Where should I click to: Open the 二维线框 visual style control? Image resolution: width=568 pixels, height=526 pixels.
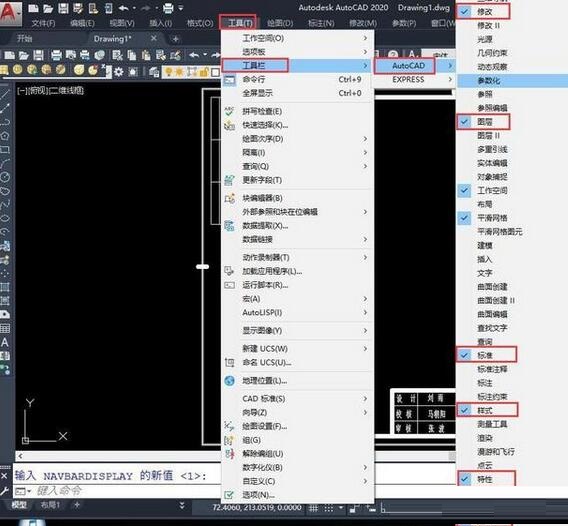66,90
